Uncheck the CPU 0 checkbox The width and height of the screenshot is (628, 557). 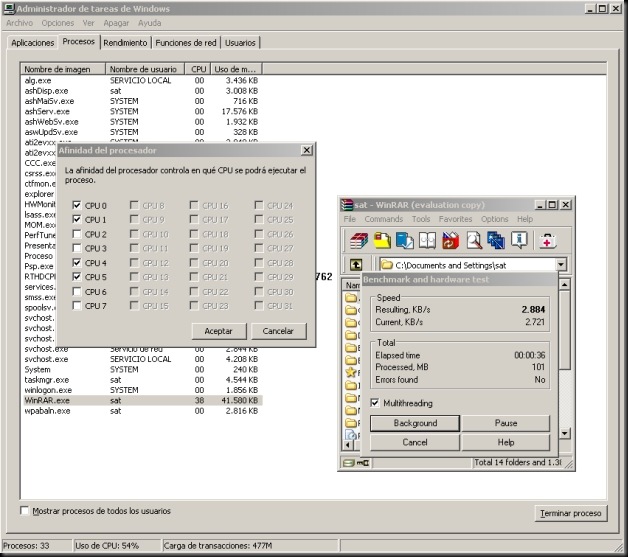tap(77, 205)
